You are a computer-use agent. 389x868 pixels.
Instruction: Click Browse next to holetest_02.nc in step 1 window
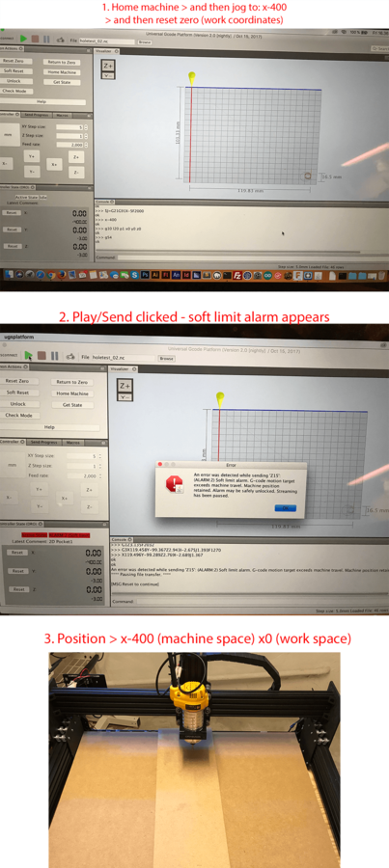(x=145, y=42)
